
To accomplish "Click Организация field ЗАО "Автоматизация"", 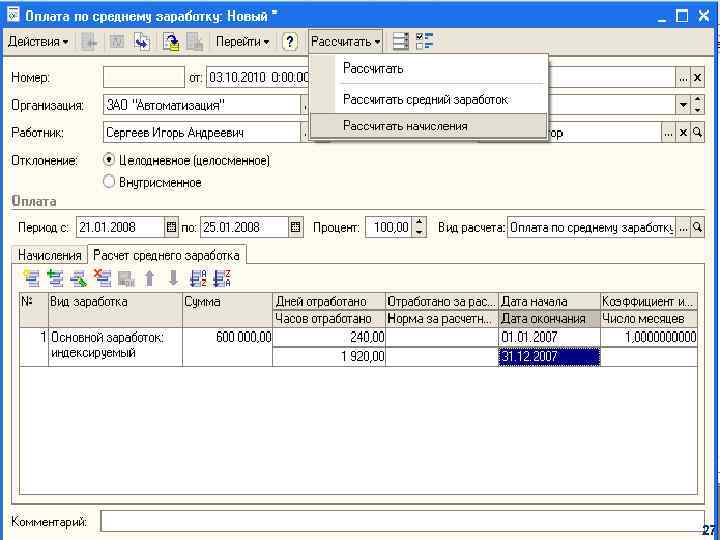I will point(202,105).
